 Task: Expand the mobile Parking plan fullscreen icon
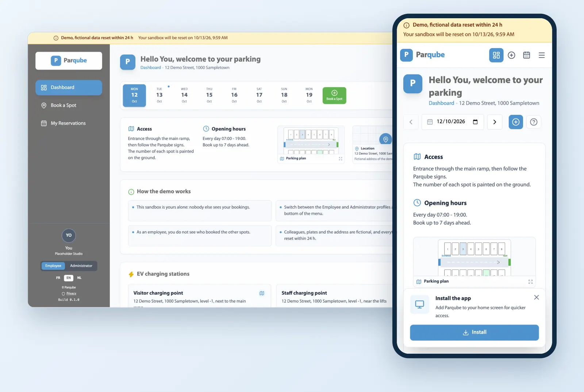[x=530, y=282]
